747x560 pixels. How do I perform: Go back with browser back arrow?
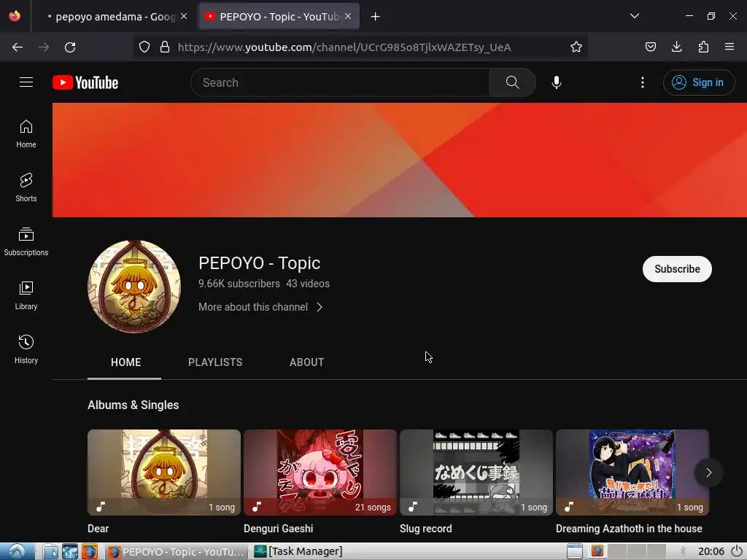18,47
